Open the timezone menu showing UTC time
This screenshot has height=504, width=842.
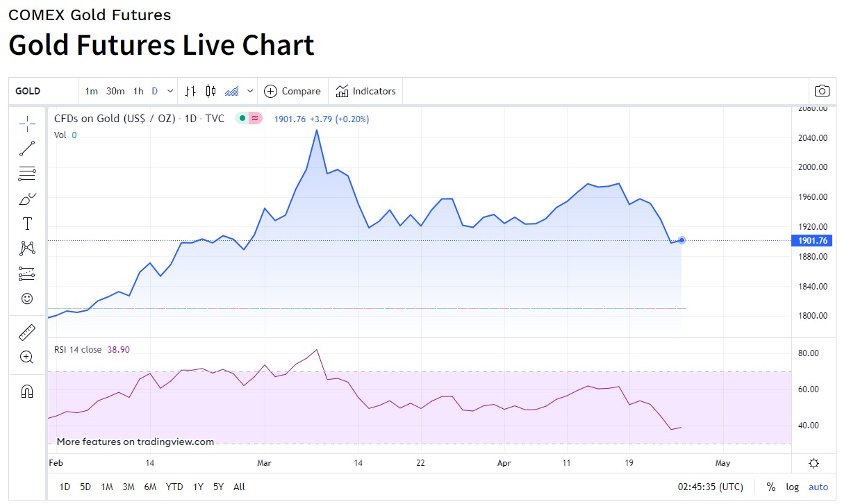click(711, 487)
